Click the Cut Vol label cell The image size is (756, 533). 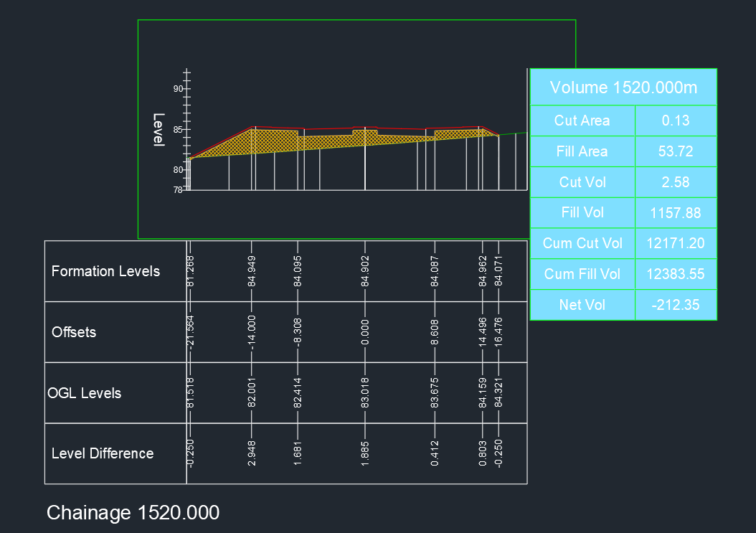pyautogui.click(x=582, y=182)
